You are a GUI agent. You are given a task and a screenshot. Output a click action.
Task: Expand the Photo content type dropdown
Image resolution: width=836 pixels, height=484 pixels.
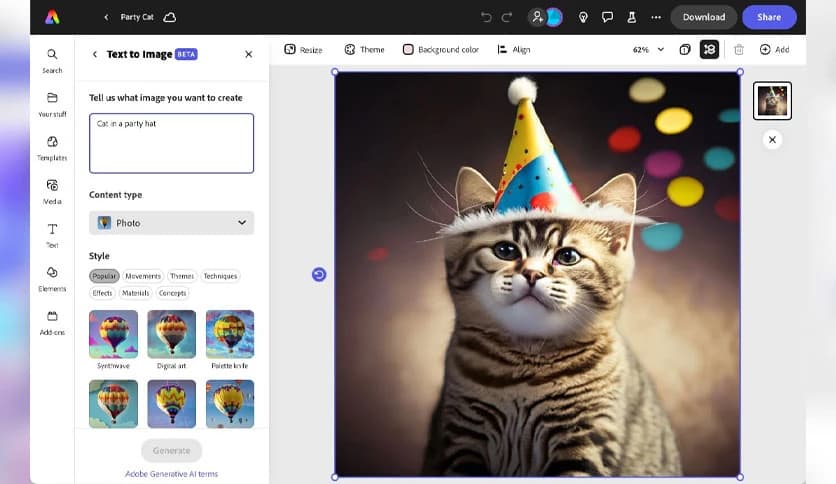(x=171, y=223)
